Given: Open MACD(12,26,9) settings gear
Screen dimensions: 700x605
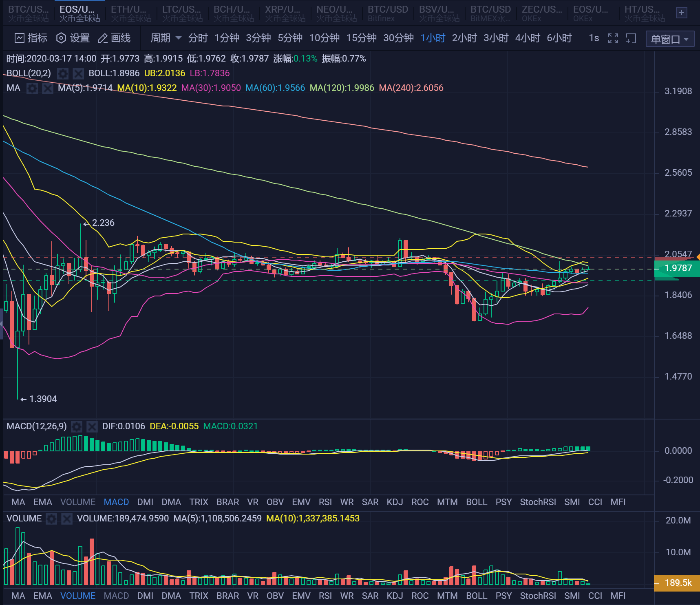Looking at the screenshot, I should [x=77, y=426].
